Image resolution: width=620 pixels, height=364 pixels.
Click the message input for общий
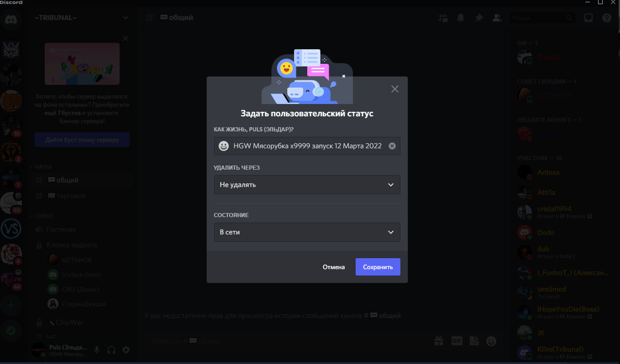(x=288, y=341)
